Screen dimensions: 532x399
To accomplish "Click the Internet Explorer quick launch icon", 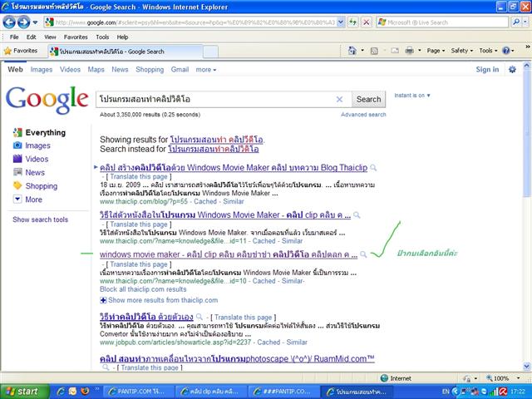I will coord(61,392).
